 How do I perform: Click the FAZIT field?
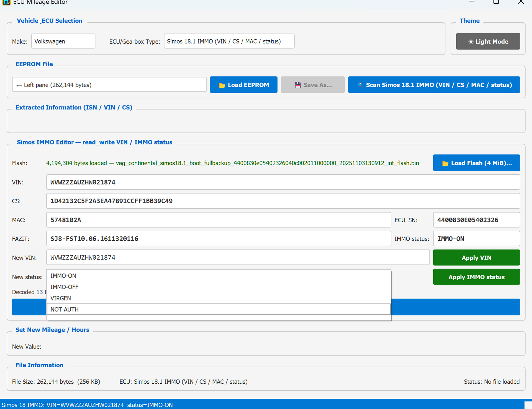click(218, 239)
